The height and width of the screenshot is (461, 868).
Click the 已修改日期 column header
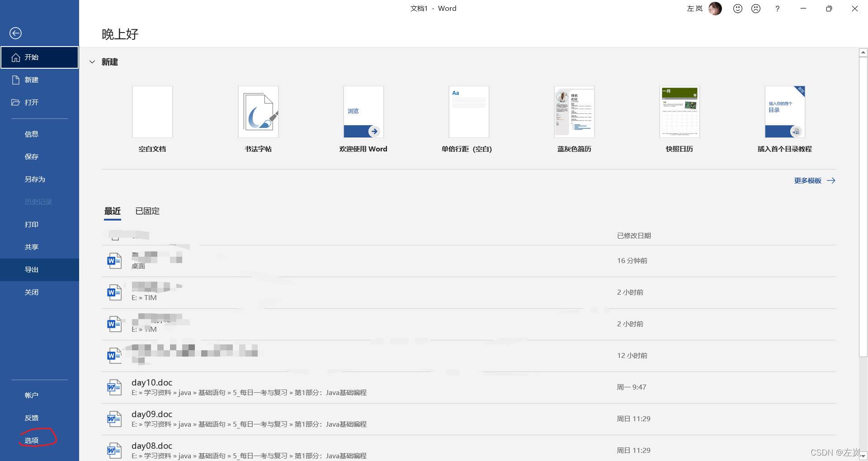point(634,236)
